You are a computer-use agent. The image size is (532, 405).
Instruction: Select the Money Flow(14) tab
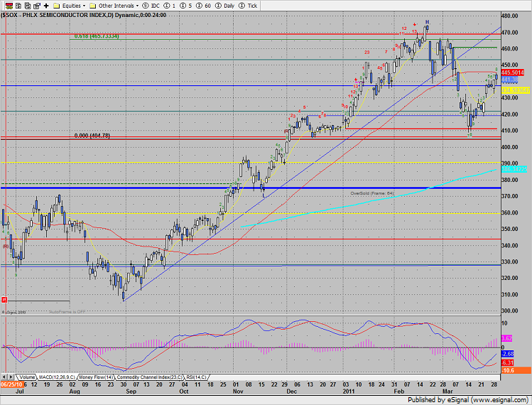[x=96, y=377]
